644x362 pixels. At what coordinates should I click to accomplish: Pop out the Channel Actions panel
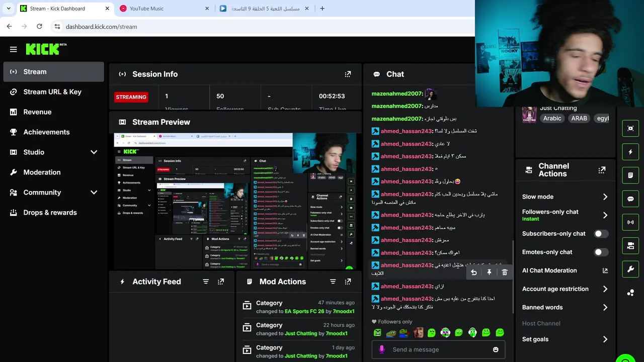[602, 170]
